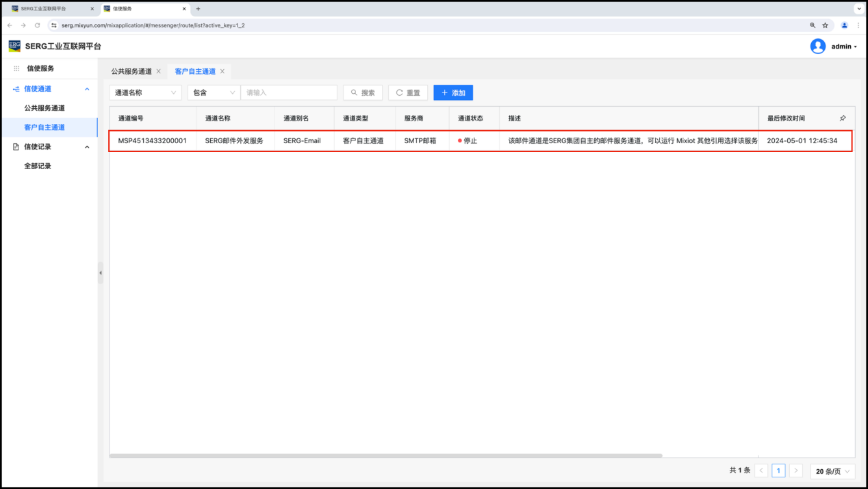868x489 pixels.
Task: Click the sidebar collapse arrow handle
Action: (101, 273)
